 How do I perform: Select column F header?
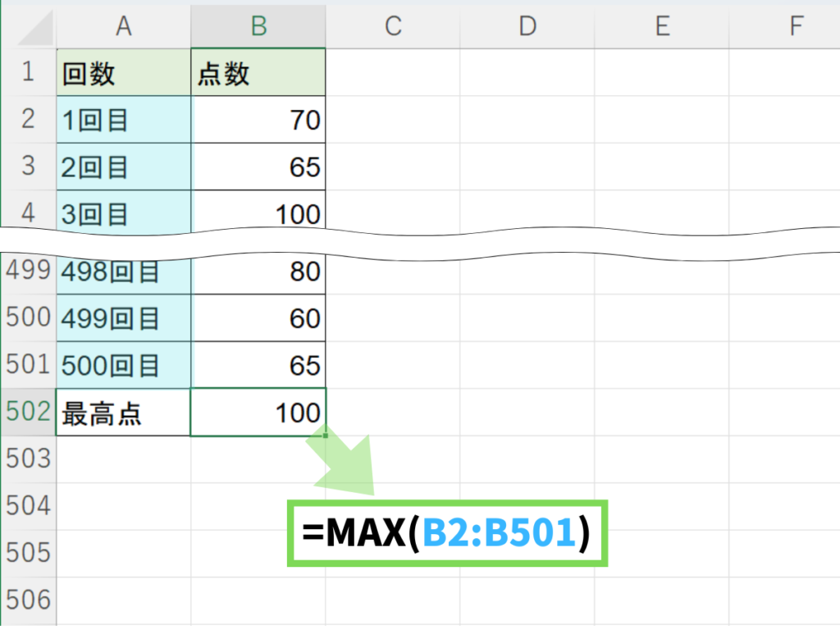coord(795,26)
